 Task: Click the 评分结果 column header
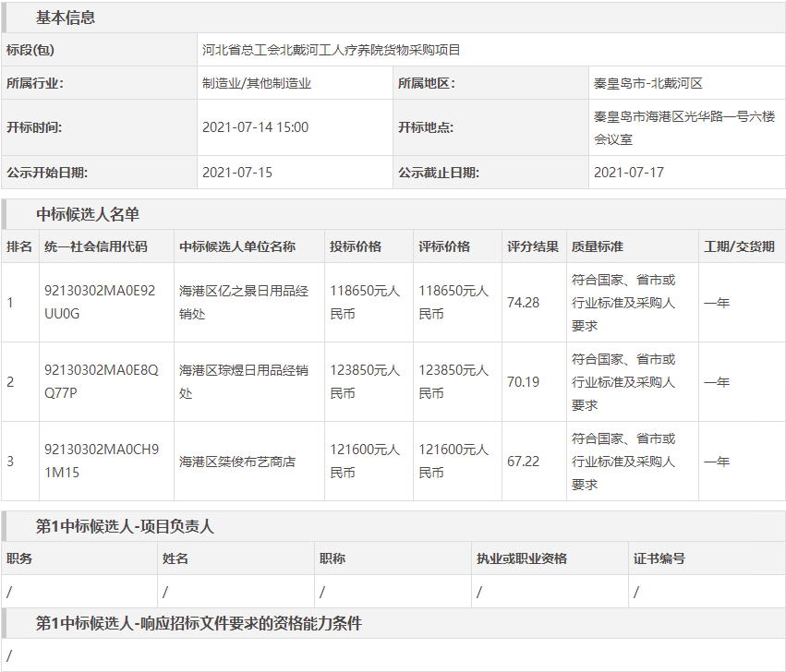[x=532, y=246]
